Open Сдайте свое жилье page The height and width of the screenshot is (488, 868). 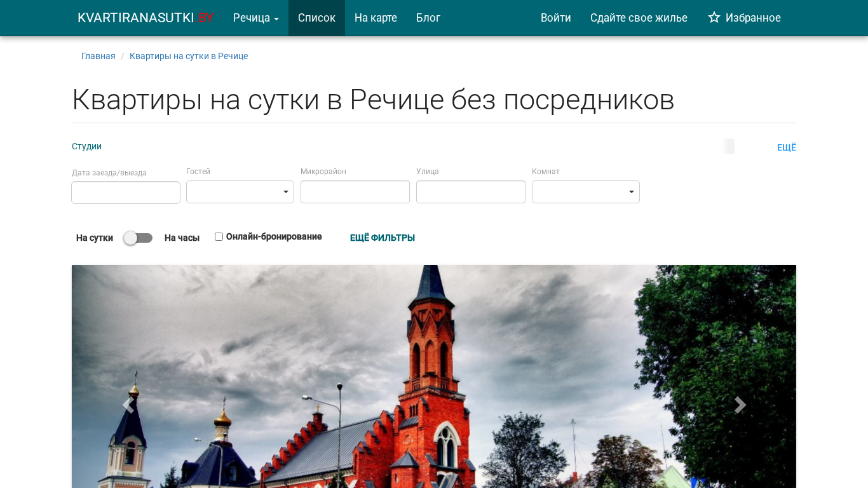[x=639, y=18]
